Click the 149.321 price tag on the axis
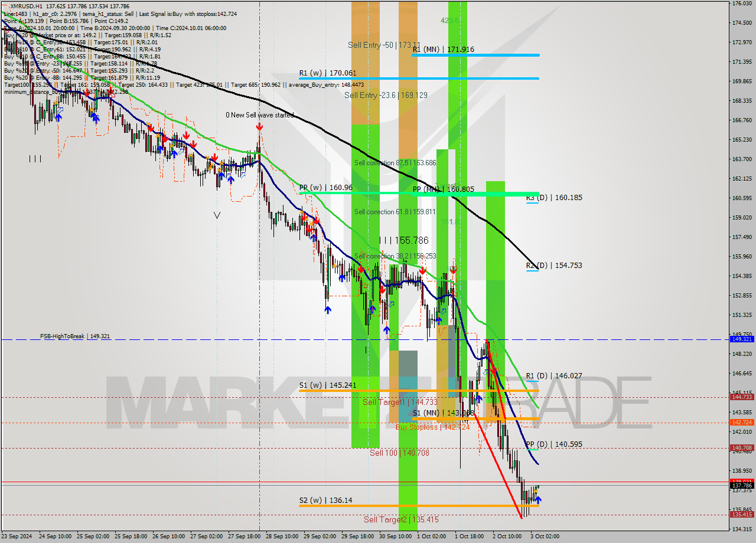The image size is (756, 543). tap(742, 339)
